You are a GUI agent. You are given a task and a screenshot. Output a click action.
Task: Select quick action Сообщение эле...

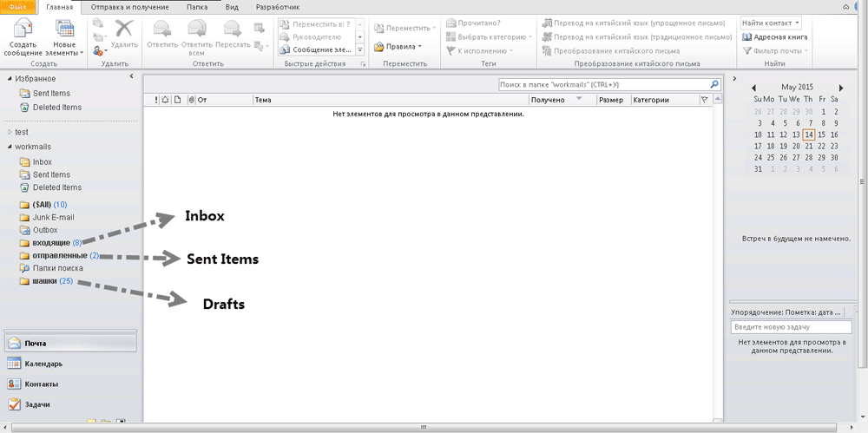click(x=316, y=49)
